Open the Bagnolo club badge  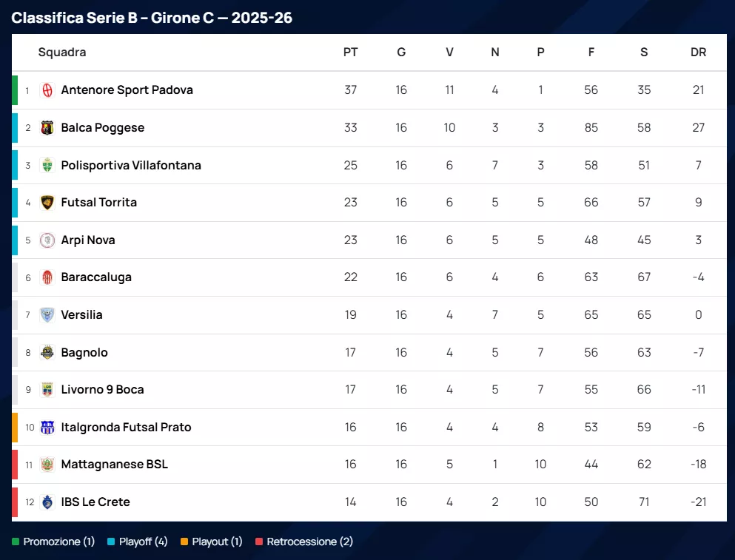pos(47,353)
